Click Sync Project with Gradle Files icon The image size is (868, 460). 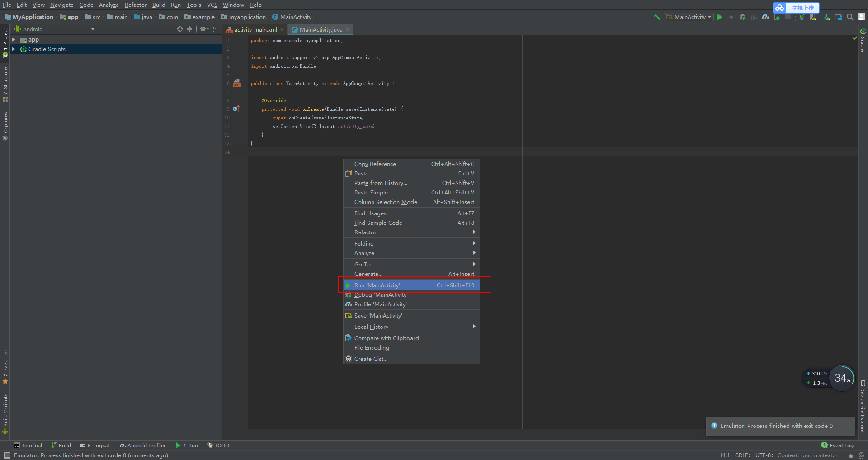click(x=802, y=17)
